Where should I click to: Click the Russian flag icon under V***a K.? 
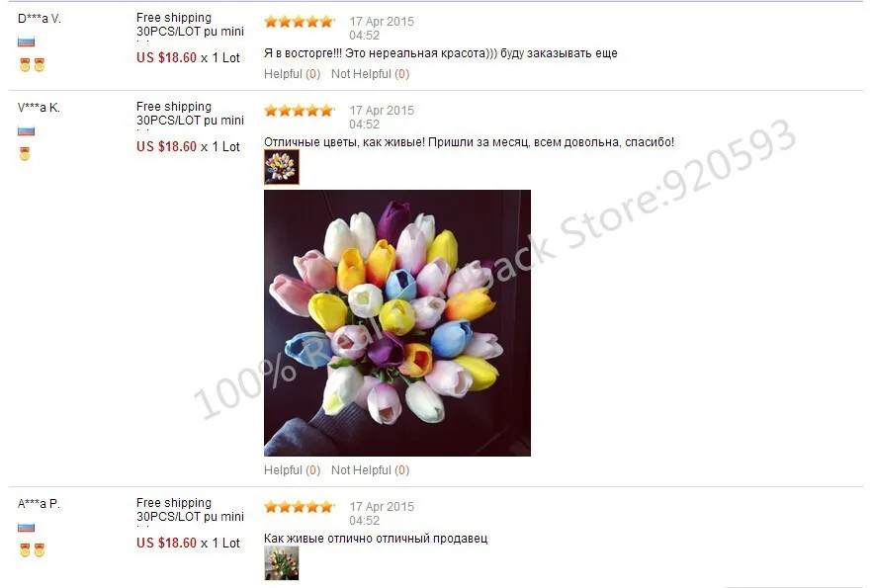point(26,131)
